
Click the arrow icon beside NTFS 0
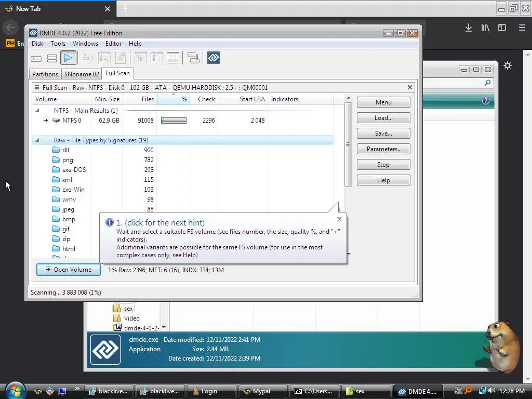pyautogui.click(x=46, y=120)
